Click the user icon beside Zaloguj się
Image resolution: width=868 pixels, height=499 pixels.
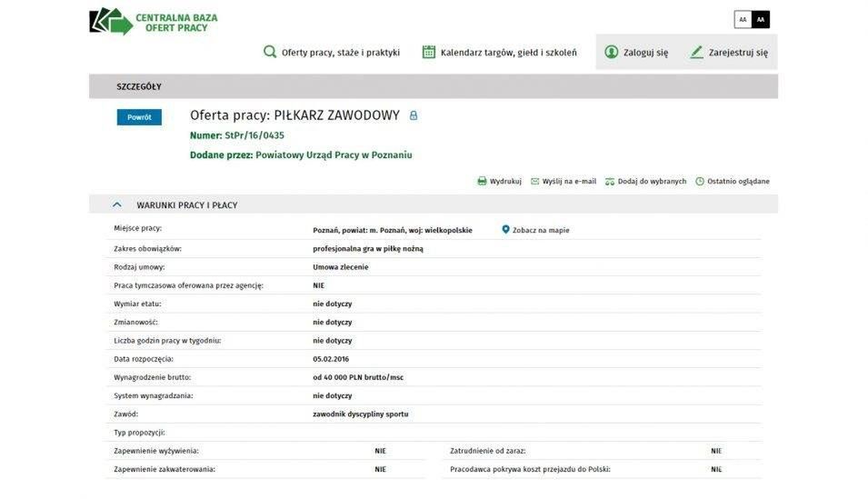(x=611, y=52)
